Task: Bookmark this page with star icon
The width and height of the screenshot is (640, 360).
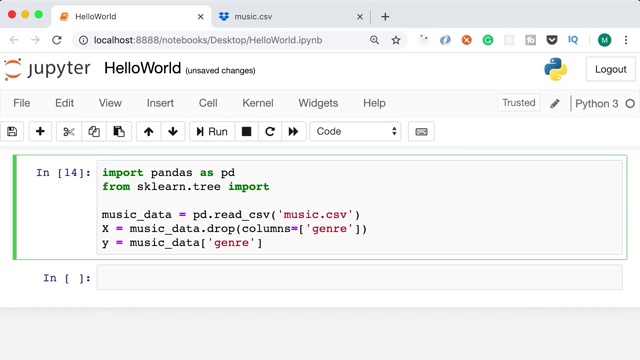Action: [396, 40]
